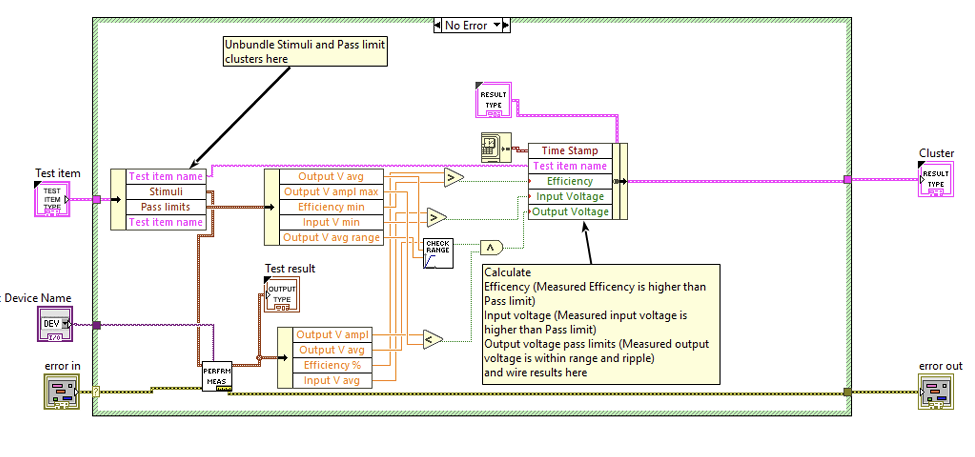Click Test item name element above Stimuli
Image resolution: width=975 pixels, height=457 pixels.
[165, 177]
